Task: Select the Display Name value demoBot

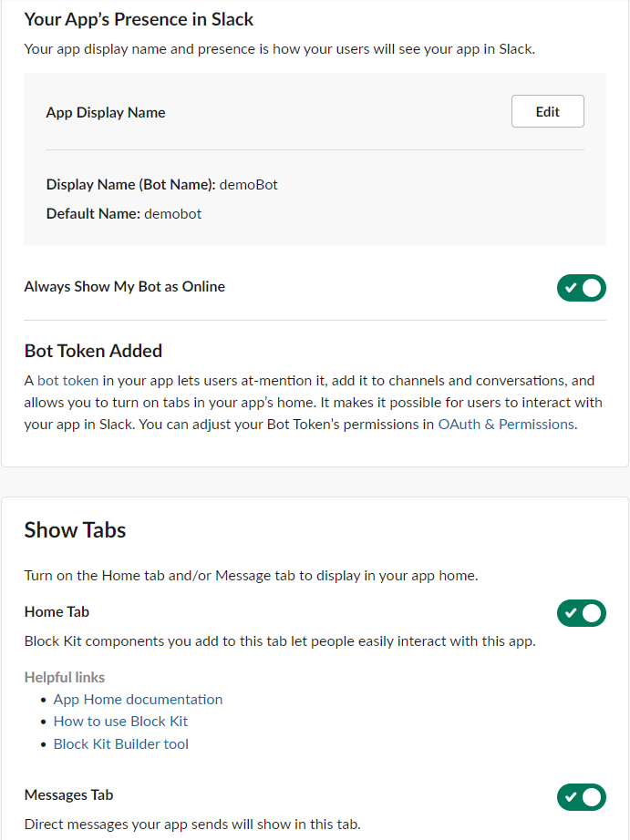Action: 248,185
